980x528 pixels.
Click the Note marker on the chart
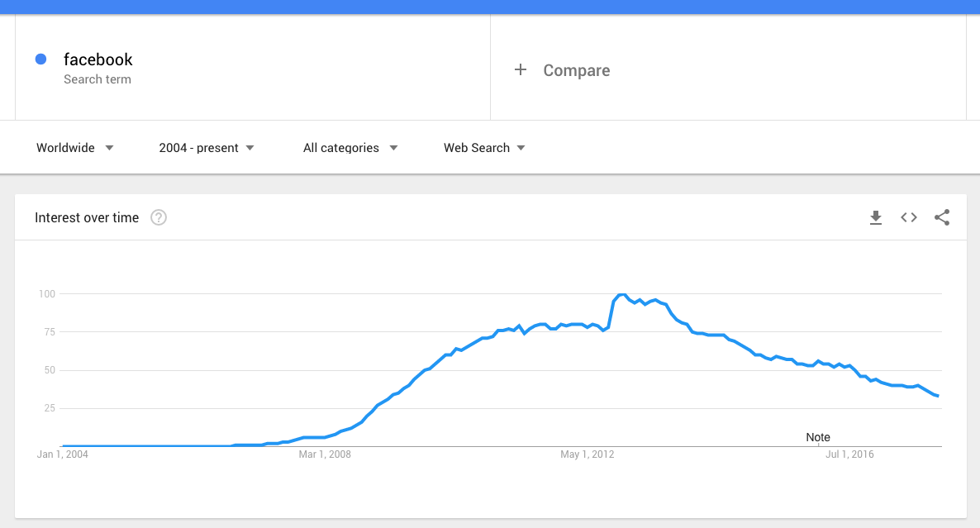point(818,437)
